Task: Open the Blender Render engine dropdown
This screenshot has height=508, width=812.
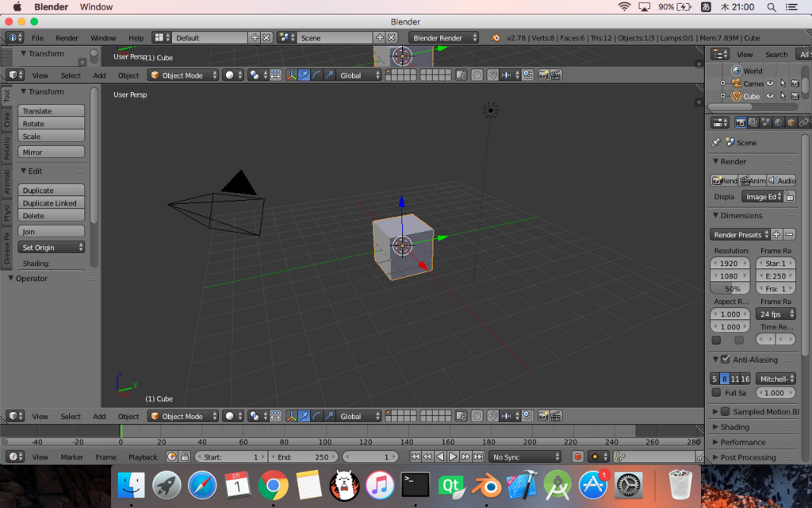Action: click(443, 37)
